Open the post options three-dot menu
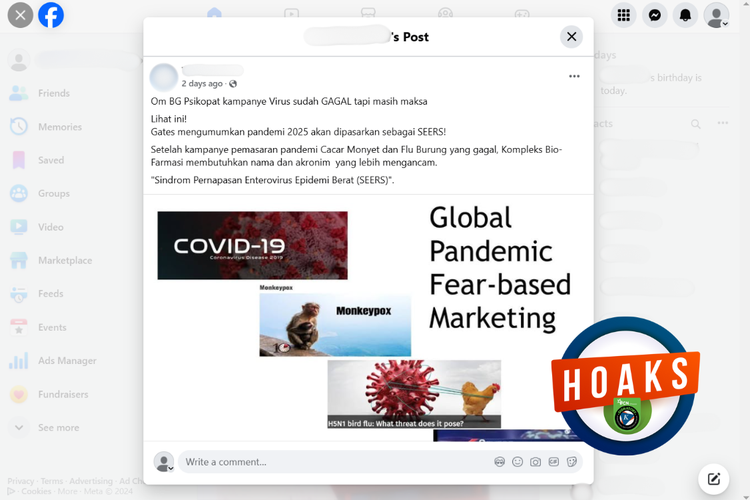The image size is (750, 500). click(x=574, y=76)
